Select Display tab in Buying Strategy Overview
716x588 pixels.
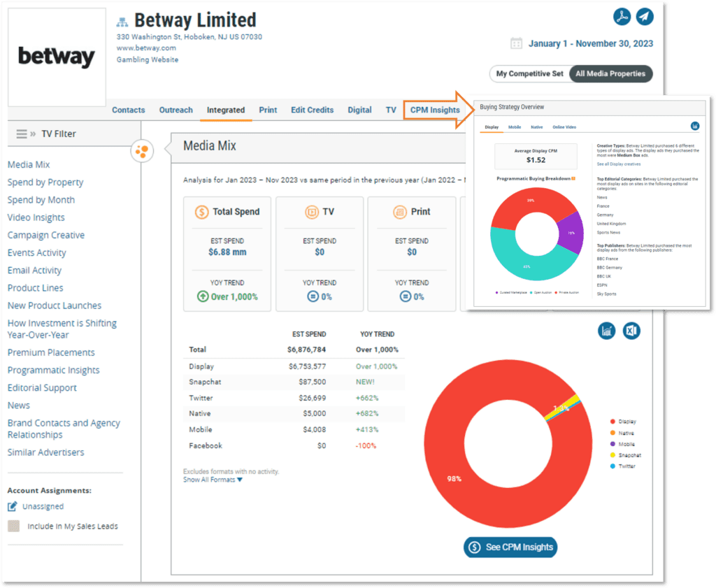(x=492, y=127)
